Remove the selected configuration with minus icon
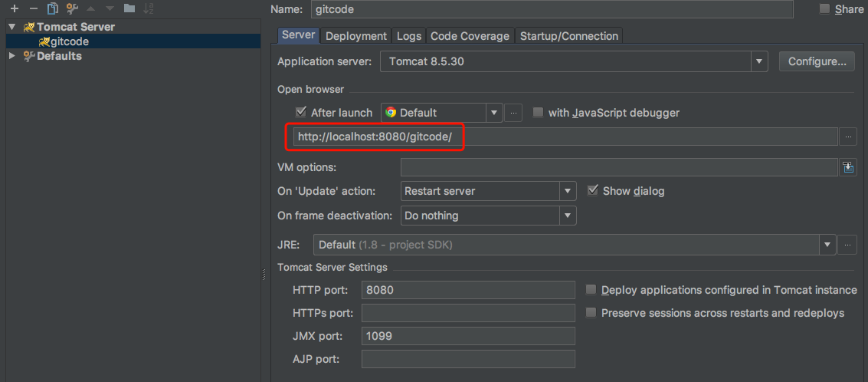 point(33,8)
